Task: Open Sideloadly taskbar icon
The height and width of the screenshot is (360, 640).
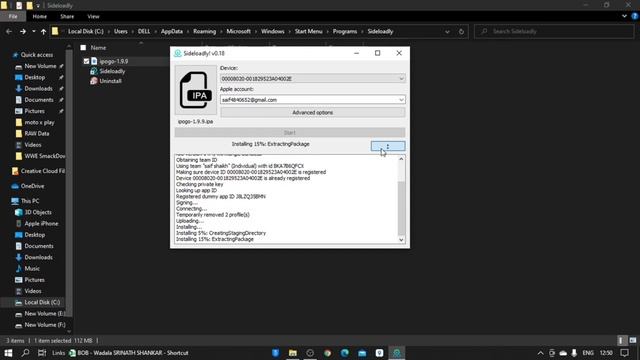Action: coord(397,353)
